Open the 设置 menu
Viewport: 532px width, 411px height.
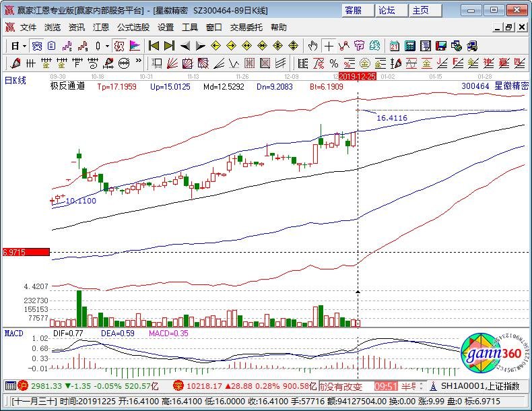166,28
